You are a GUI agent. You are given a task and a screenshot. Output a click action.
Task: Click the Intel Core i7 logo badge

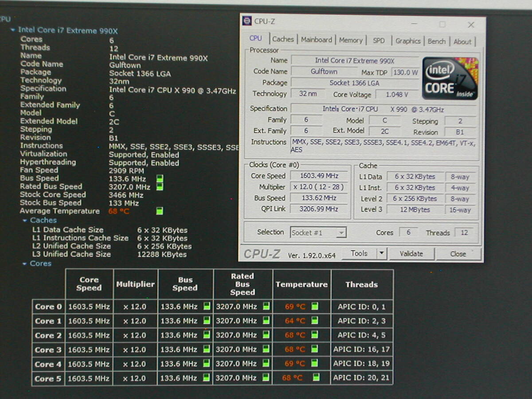tap(450, 78)
